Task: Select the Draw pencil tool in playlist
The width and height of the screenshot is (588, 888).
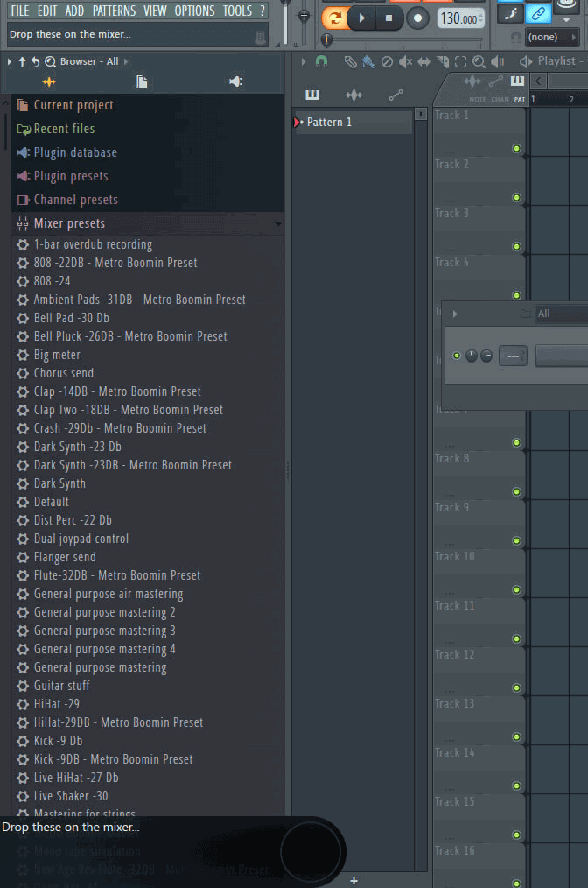Action: point(350,61)
